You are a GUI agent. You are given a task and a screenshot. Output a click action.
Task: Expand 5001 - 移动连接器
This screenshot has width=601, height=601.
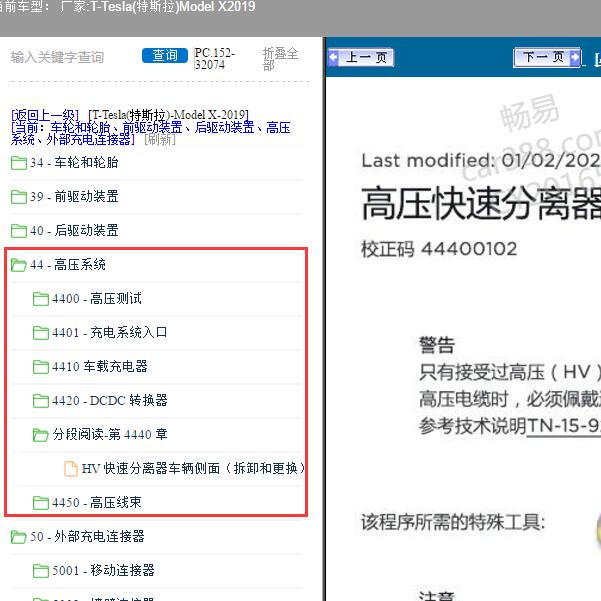tap(103, 570)
